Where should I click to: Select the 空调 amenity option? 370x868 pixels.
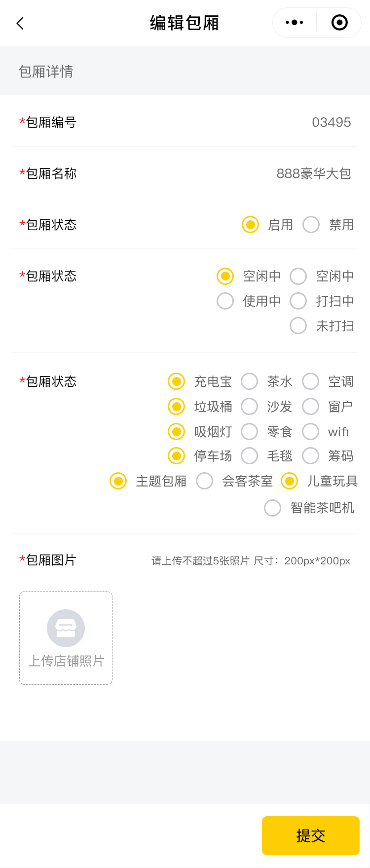(311, 382)
